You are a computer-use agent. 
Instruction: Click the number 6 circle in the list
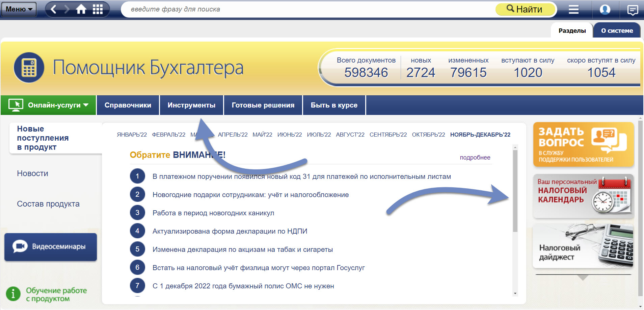[137, 267]
